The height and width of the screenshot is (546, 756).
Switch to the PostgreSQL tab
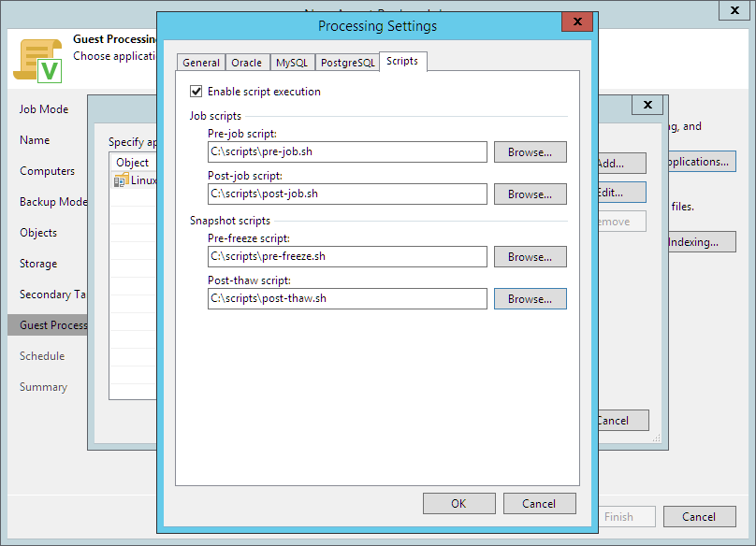tap(347, 63)
